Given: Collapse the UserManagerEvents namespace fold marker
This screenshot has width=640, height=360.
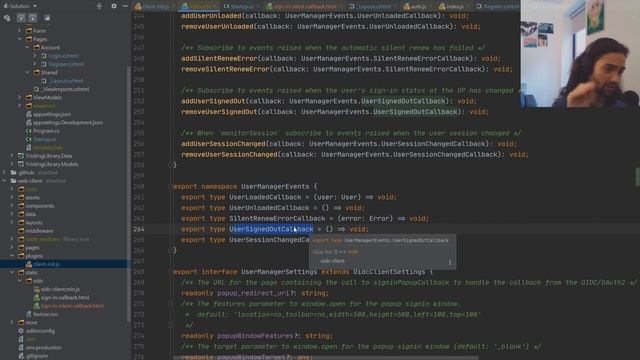Looking at the screenshot, I should tap(170, 187).
